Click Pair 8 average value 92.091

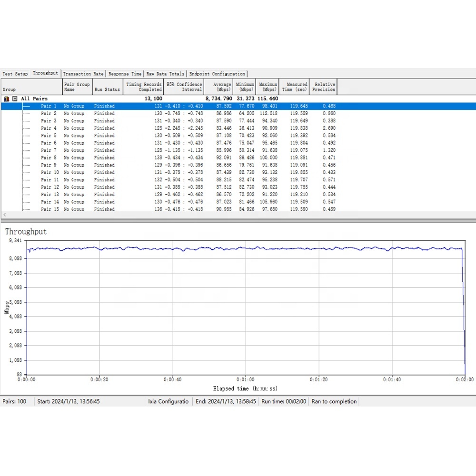pos(224,158)
